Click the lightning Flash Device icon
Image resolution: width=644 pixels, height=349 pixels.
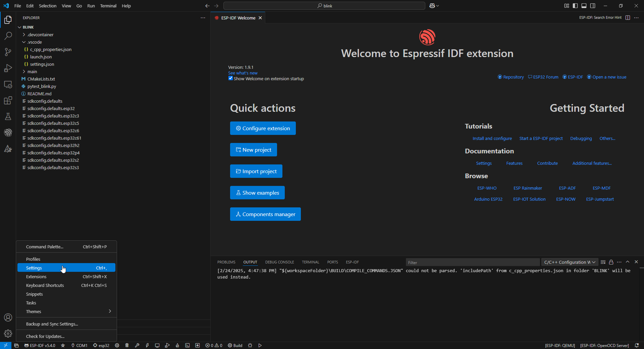click(x=147, y=345)
